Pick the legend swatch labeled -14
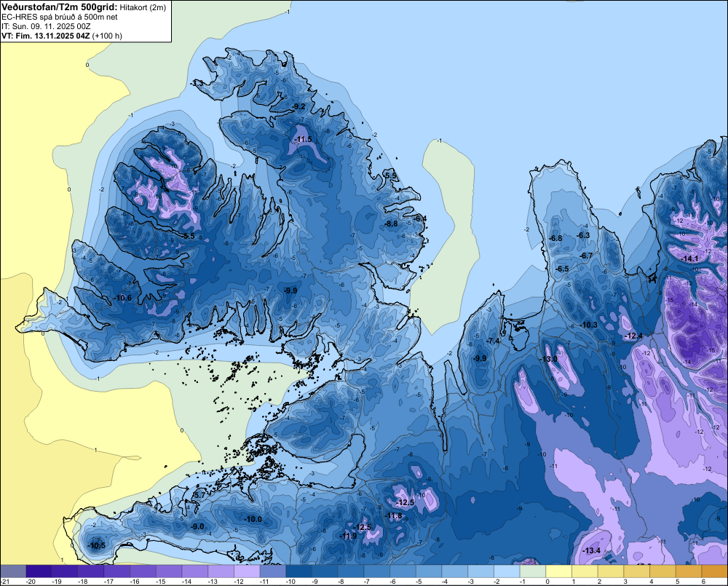 pyautogui.click(x=195, y=571)
